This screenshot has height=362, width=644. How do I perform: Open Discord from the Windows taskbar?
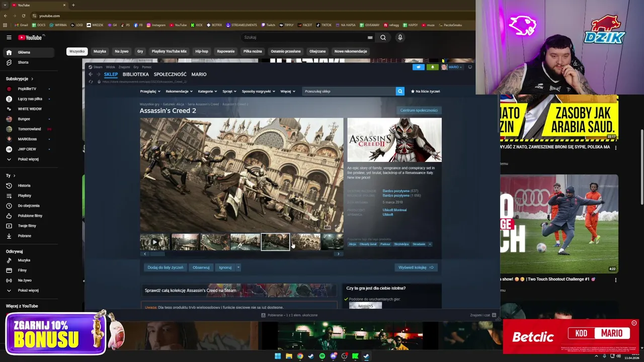333,356
